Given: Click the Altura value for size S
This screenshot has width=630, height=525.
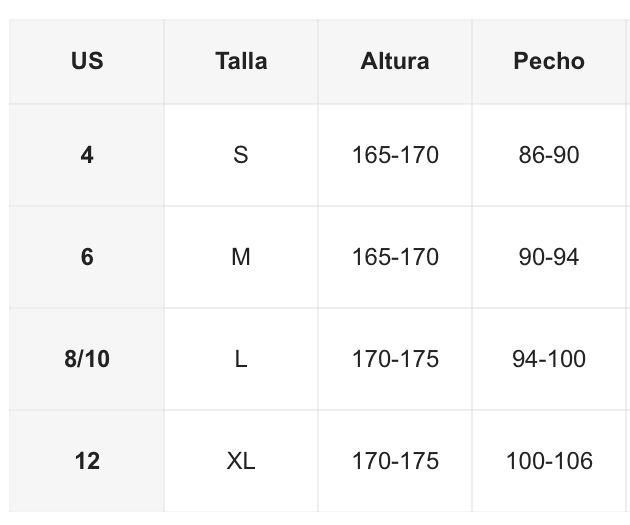Looking at the screenshot, I should point(395,155).
